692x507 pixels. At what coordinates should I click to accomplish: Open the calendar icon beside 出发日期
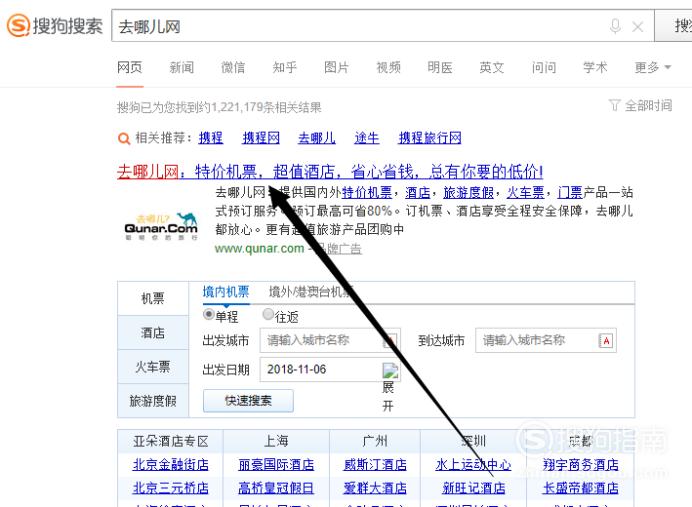click(x=390, y=370)
